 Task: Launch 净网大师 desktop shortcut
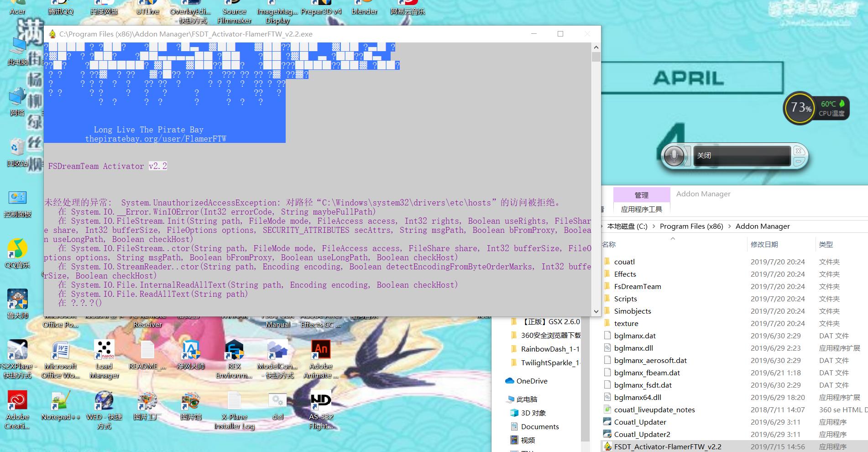tap(191, 355)
